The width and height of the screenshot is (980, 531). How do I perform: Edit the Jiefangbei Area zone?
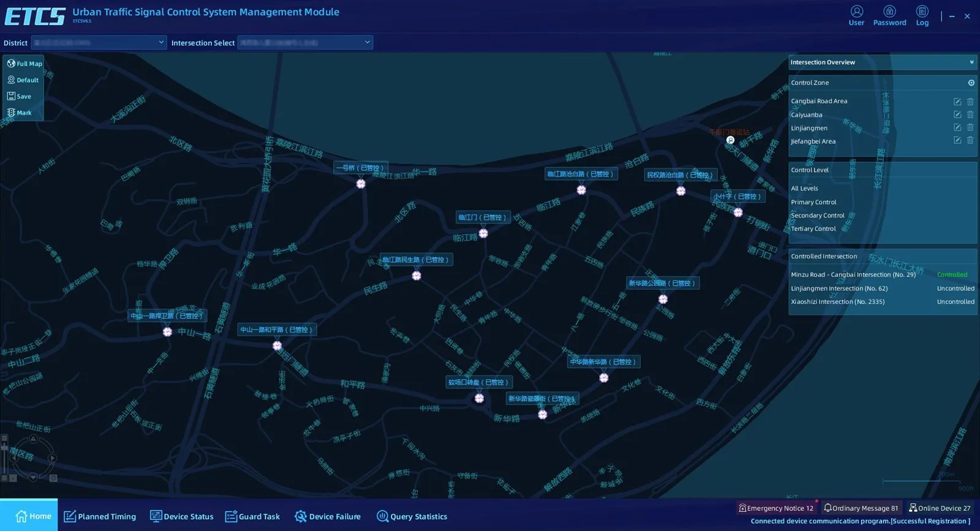[957, 140]
